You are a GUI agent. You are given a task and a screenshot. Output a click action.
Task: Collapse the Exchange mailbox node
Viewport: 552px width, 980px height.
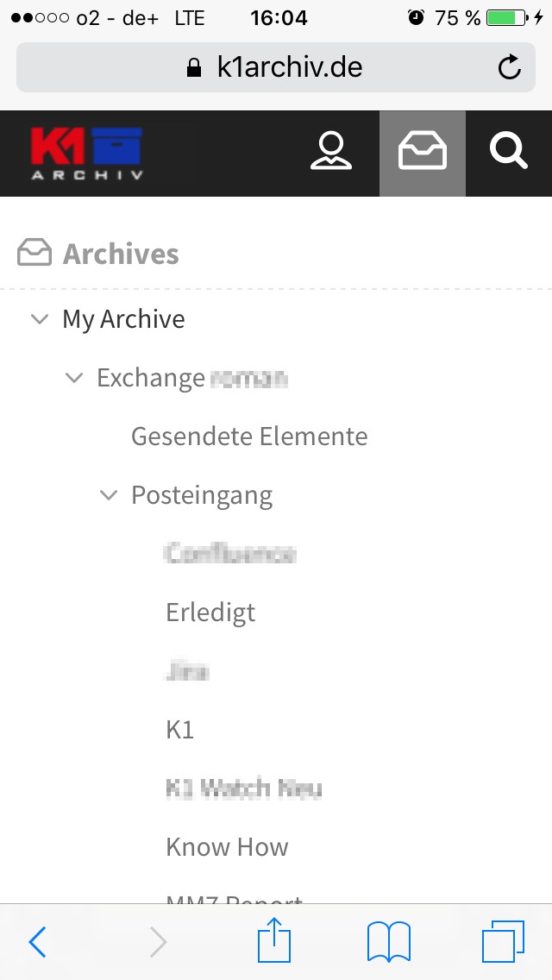(x=74, y=378)
